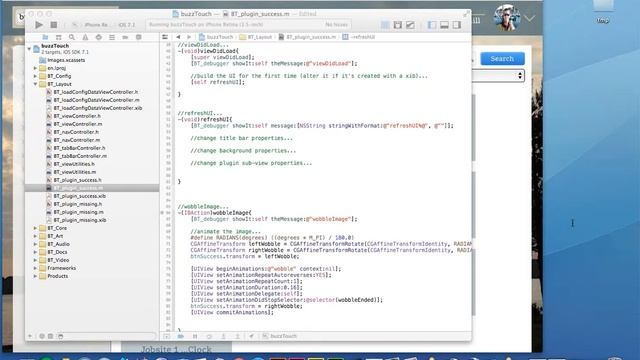Open the Log navigator

(138, 37)
